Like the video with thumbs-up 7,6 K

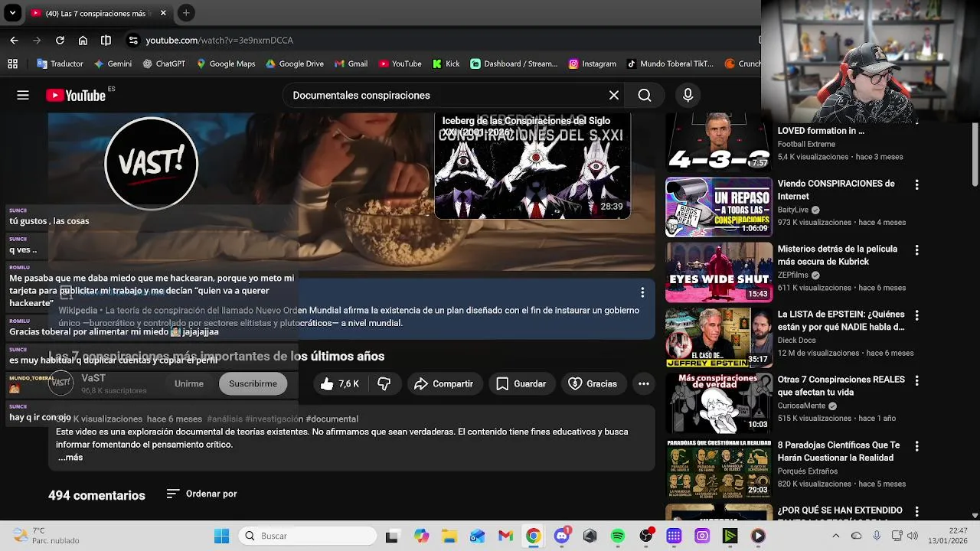pyautogui.click(x=340, y=383)
